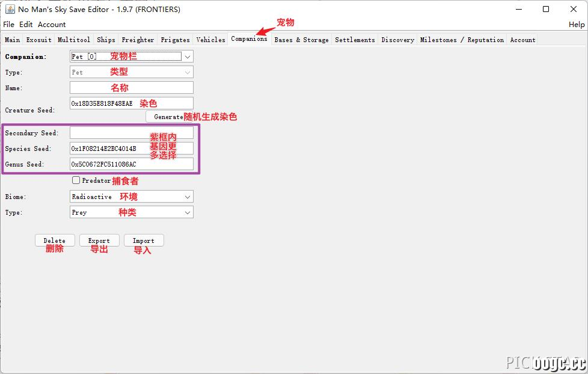
Task: Open the File menu
Action: tap(8, 25)
